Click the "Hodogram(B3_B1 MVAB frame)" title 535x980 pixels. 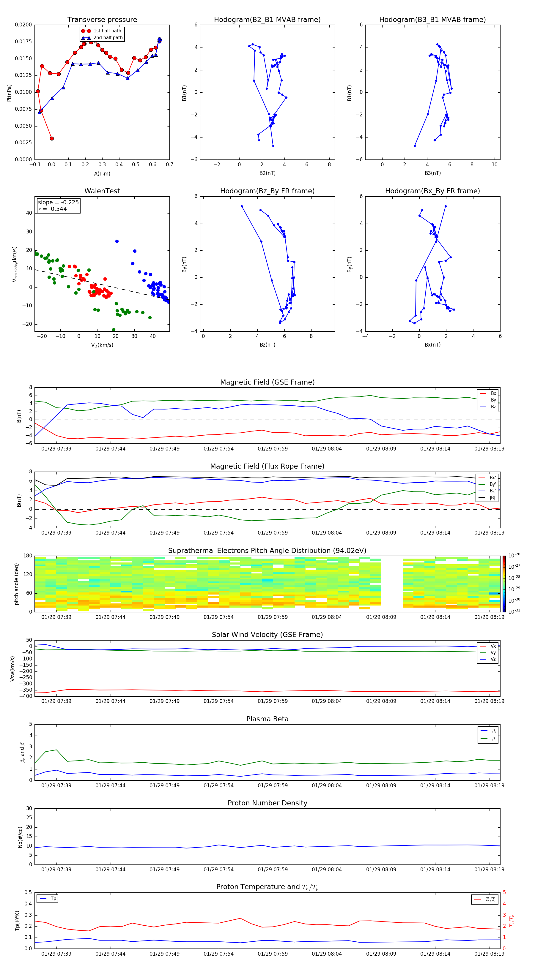432,20
